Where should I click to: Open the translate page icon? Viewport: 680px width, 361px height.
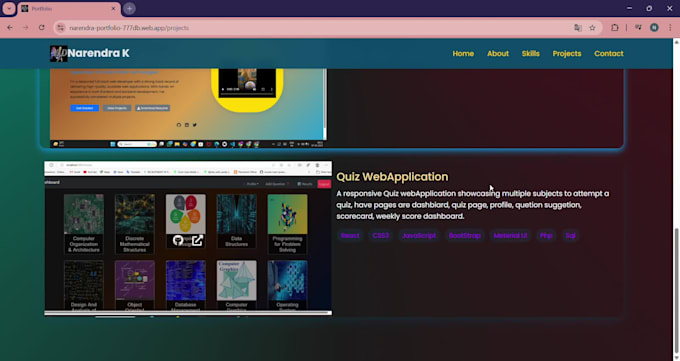[578, 28]
